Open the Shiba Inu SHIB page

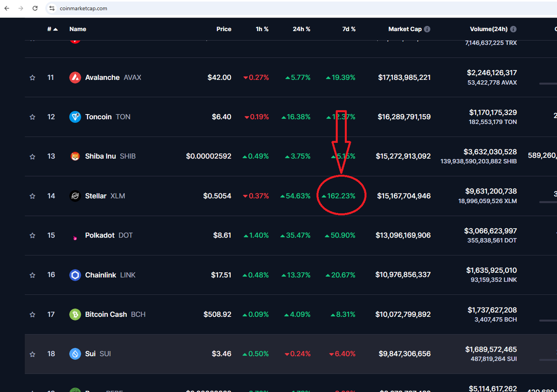[110, 156]
